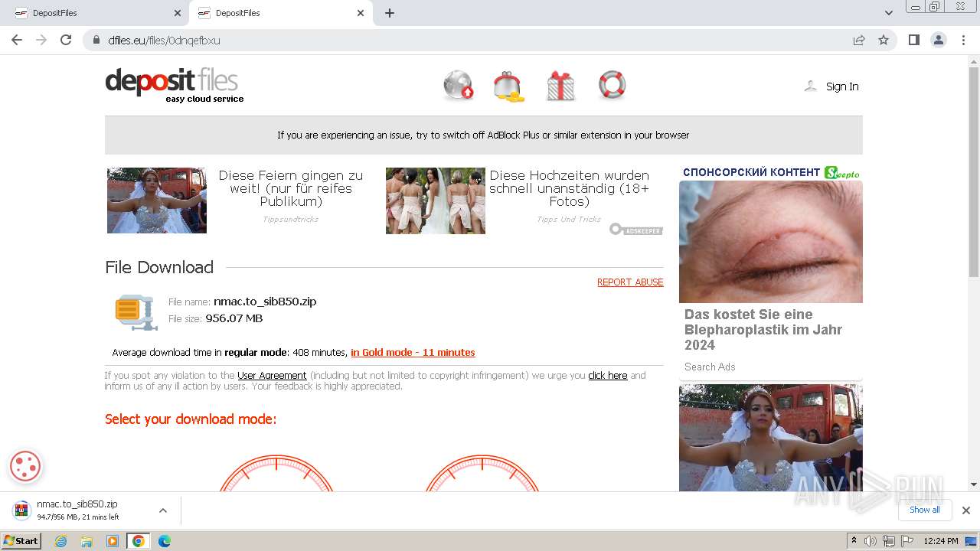Follow the 'click here' violation report link

[x=608, y=376]
